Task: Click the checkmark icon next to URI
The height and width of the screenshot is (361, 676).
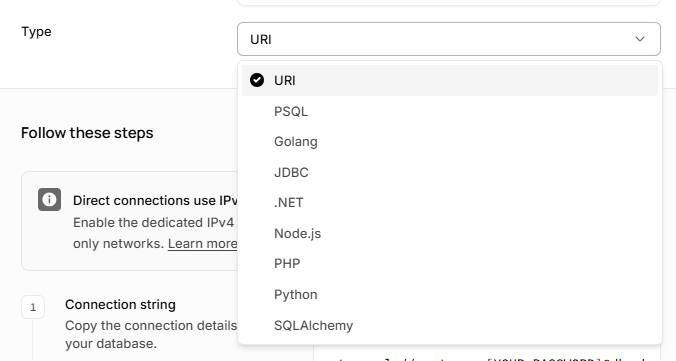Action: tap(257, 80)
